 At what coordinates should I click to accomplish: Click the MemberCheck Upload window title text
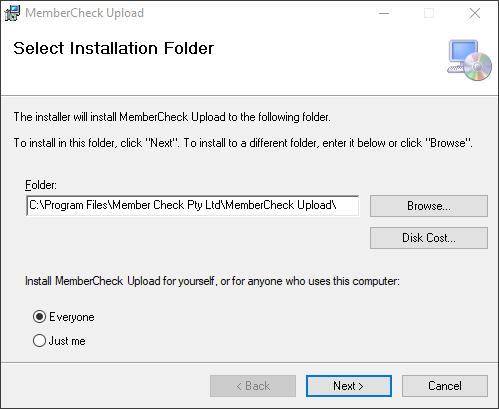tap(84, 13)
